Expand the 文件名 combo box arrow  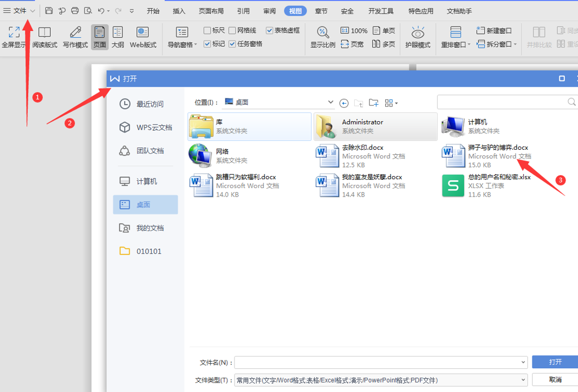coord(523,362)
